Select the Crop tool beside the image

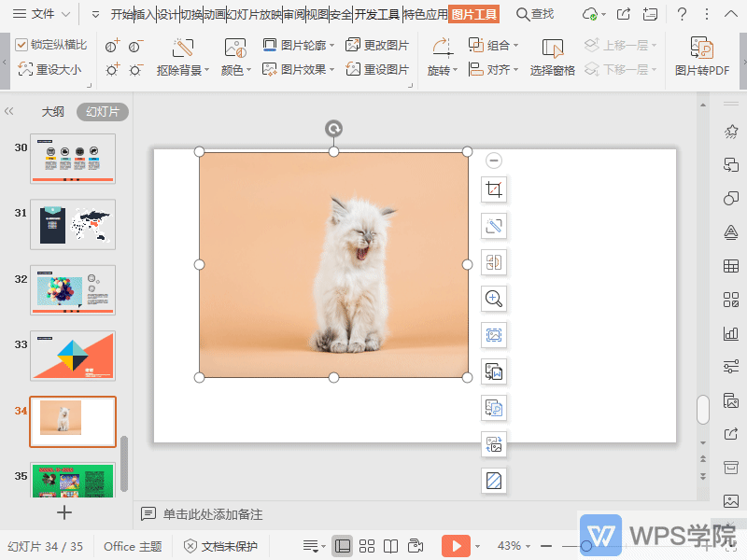click(x=493, y=189)
